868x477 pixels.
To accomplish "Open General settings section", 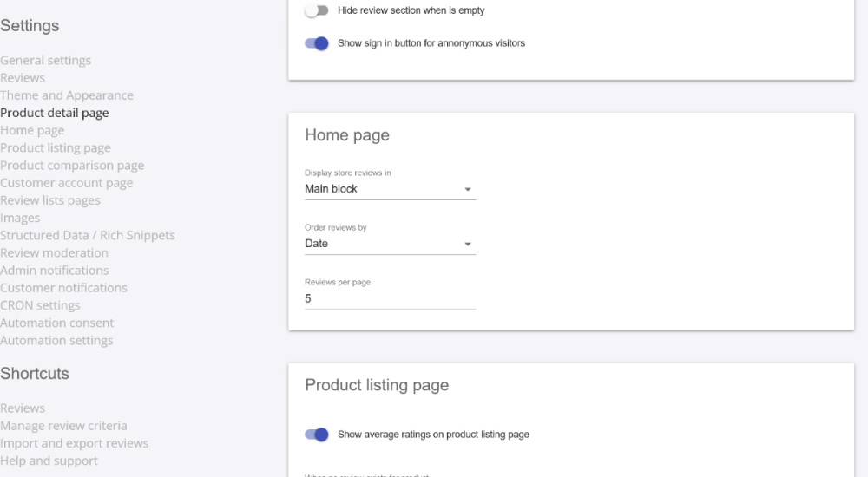I will [45, 61].
